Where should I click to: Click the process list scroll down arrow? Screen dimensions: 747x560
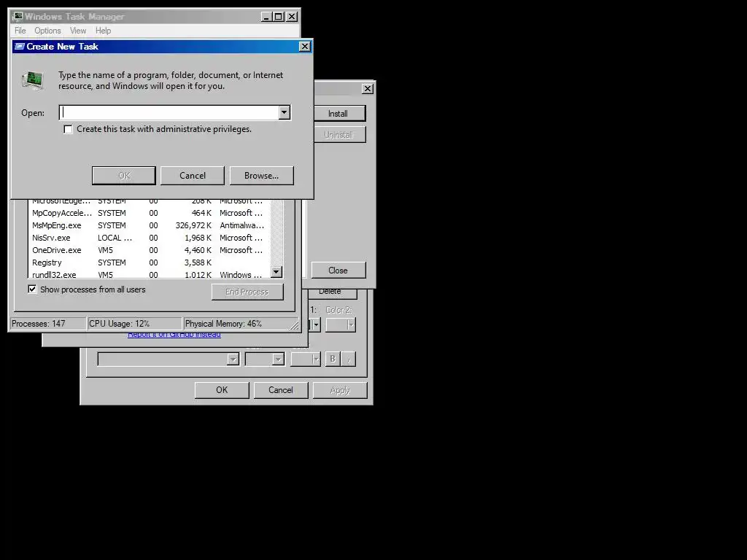coord(276,272)
